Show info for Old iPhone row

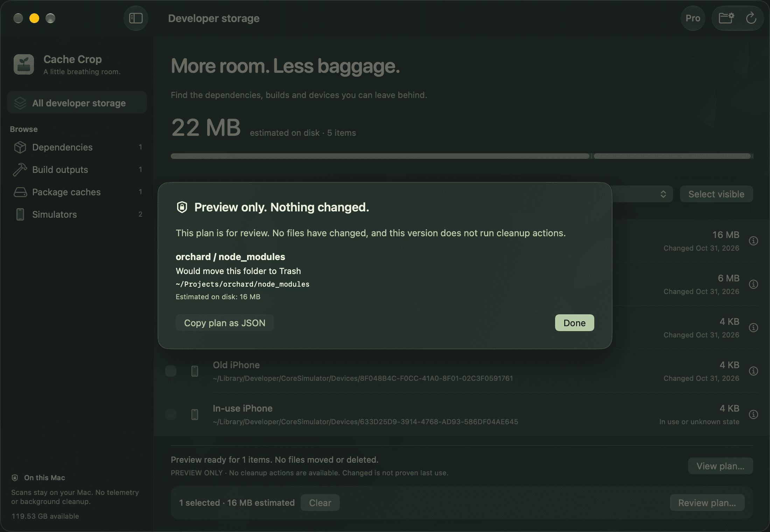click(x=754, y=371)
